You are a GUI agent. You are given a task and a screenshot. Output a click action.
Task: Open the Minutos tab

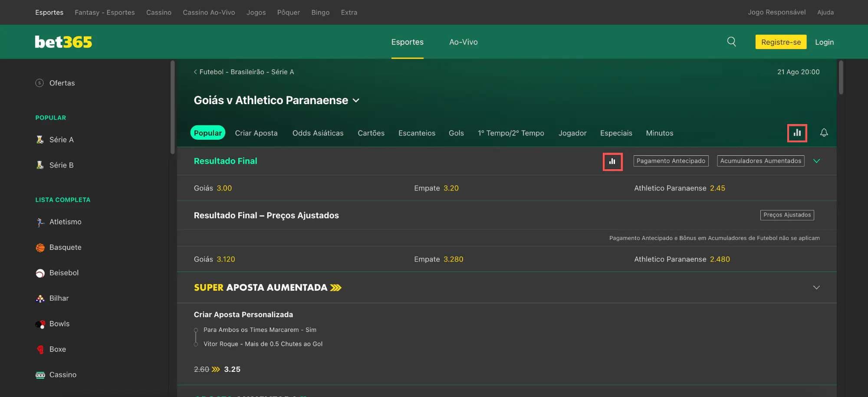pyautogui.click(x=659, y=133)
